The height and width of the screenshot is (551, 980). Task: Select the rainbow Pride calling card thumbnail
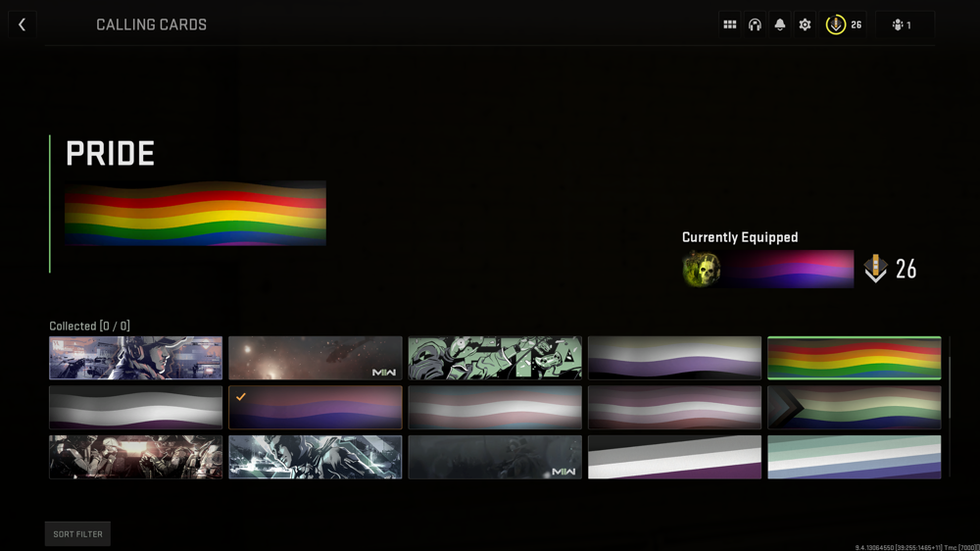click(855, 358)
